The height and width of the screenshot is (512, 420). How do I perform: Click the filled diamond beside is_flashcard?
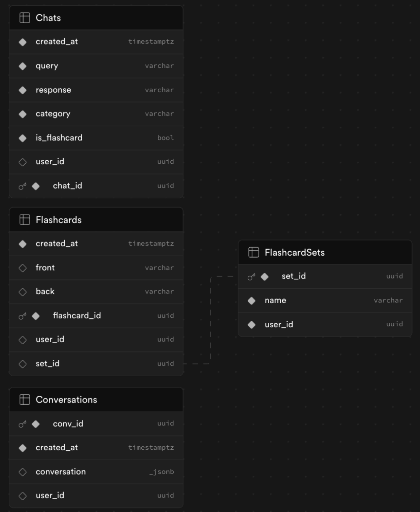click(23, 138)
